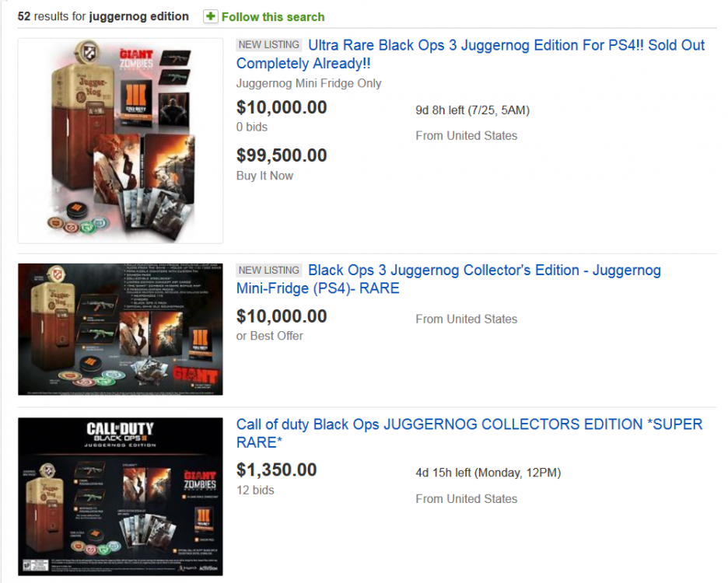Click the 9d 8h left time remaining
This screenshot has width=728, height=583.
[472, 110]
